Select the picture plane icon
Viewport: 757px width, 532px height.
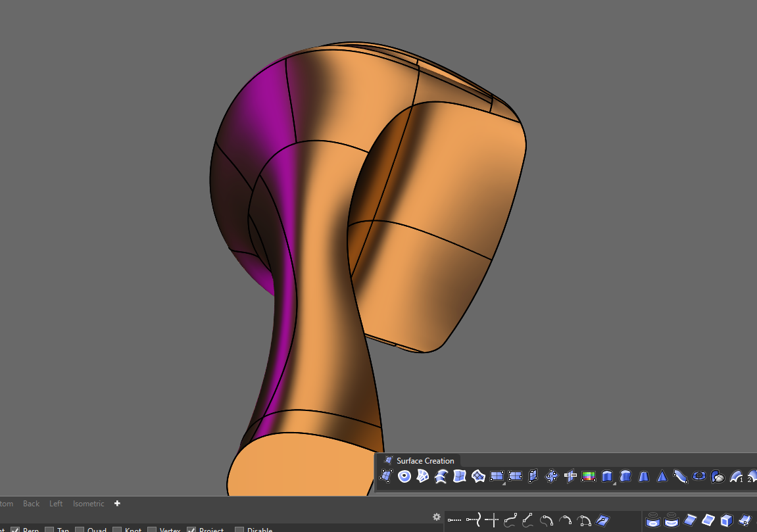pos(588,477)
